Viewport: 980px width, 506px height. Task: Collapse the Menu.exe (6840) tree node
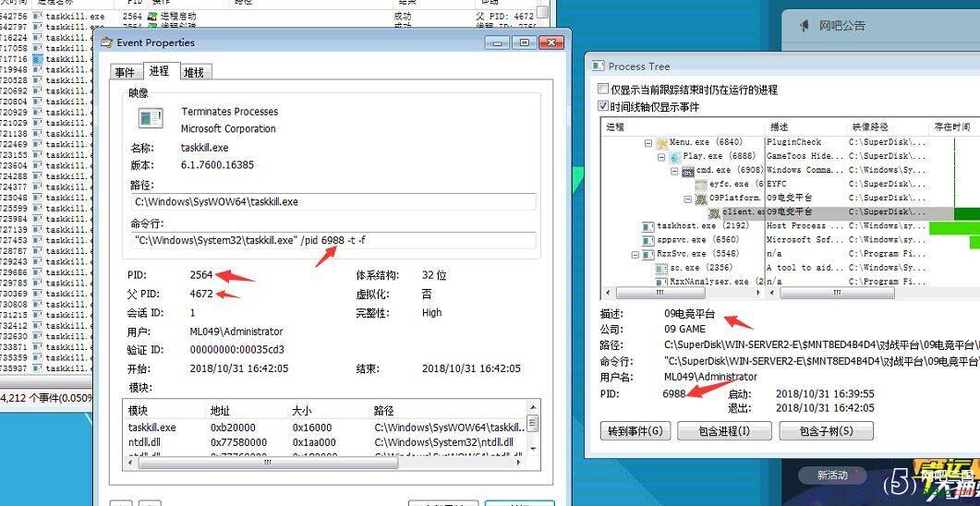click(x=648, y=143)
